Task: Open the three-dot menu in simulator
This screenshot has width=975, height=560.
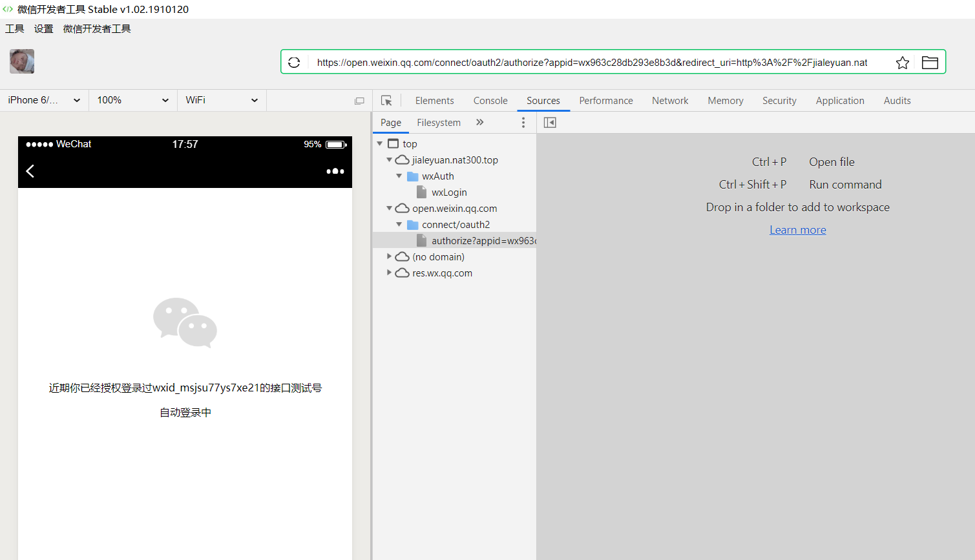Action: tap(335, 171)
